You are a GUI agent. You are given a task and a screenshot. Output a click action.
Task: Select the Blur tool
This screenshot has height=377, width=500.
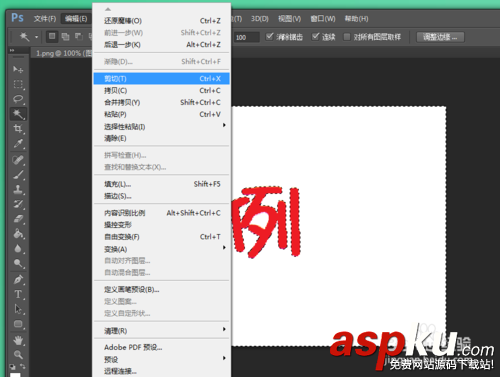pyautogui.click(x=18, y=249)
